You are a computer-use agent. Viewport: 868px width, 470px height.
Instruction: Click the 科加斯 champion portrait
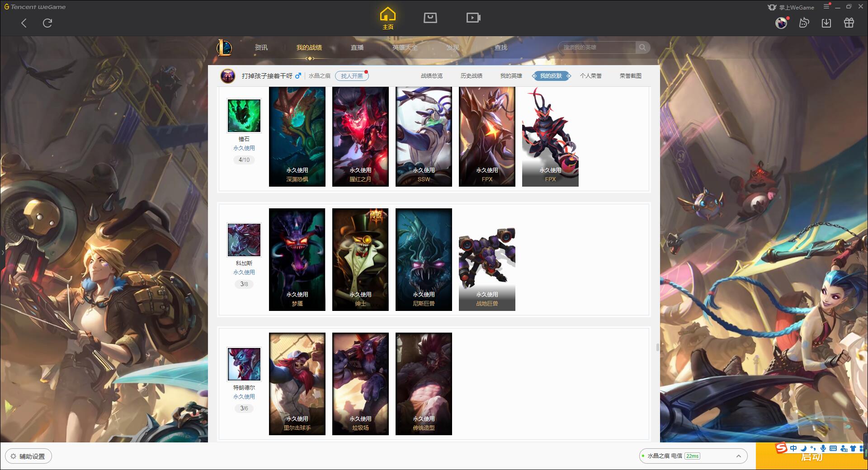coord(244,240)
